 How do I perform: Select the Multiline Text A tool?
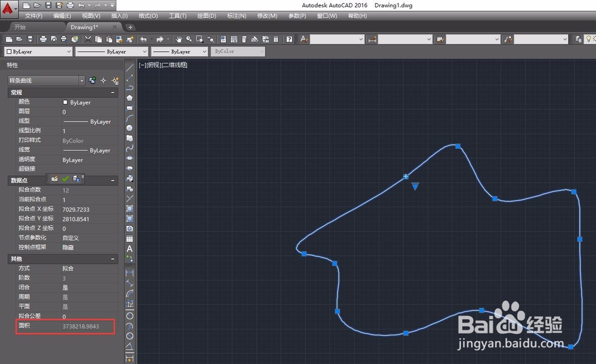[x=129, y=249]
